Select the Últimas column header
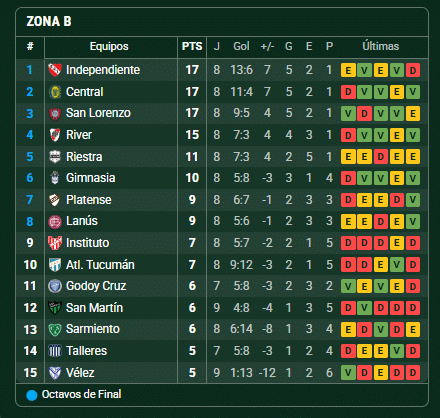 381,46
